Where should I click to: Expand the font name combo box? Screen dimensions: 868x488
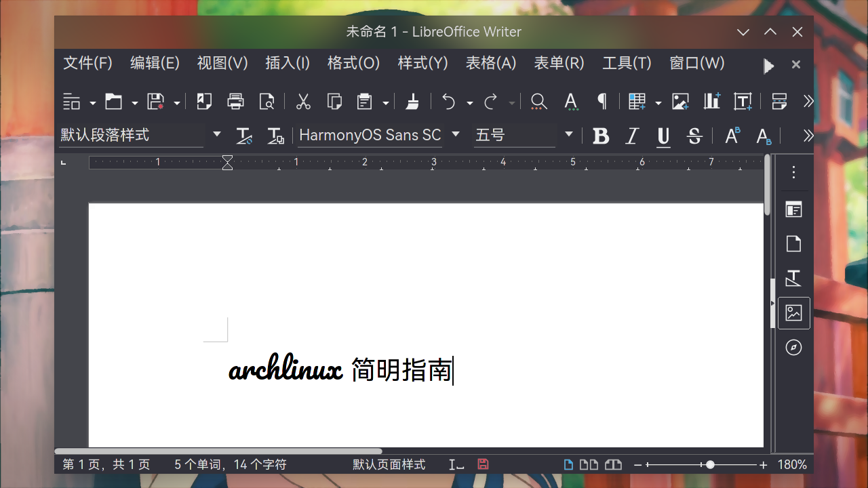tap(454, 134)
